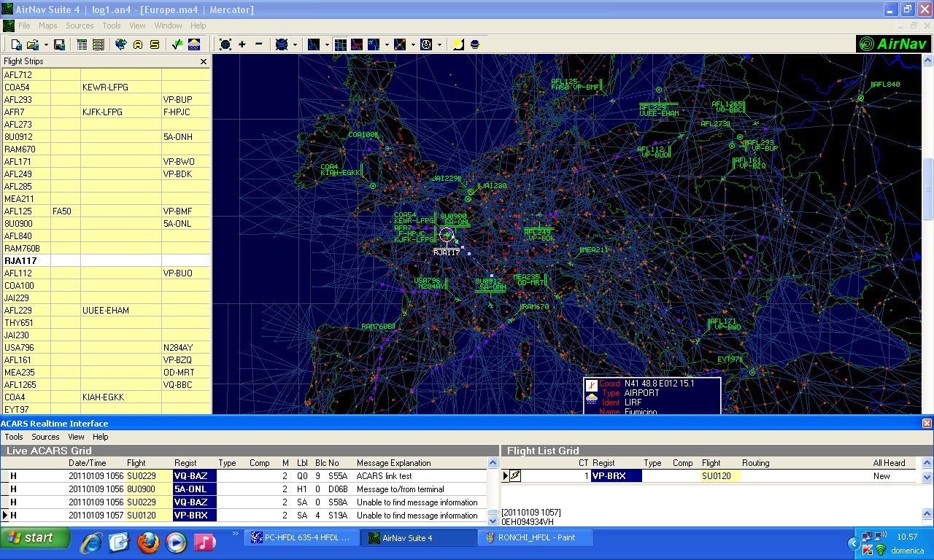Select the COA54 flight strip
The height and width of the screenshot is (560, 934).
point(106,87)
